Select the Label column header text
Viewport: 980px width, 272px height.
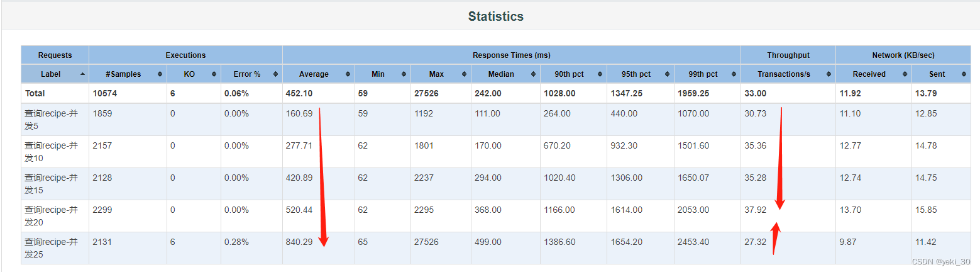pyautogui.click(x=51, y=74)
